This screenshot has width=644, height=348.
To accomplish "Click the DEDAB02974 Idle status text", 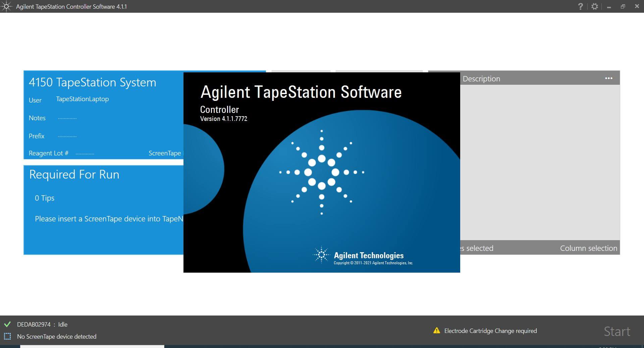I will 42,325.
